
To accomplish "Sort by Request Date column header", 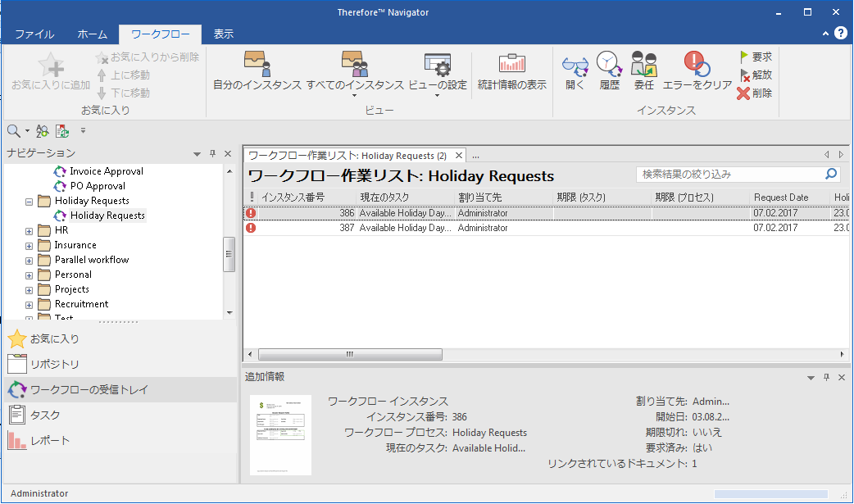I will click(x=791, y=198).
